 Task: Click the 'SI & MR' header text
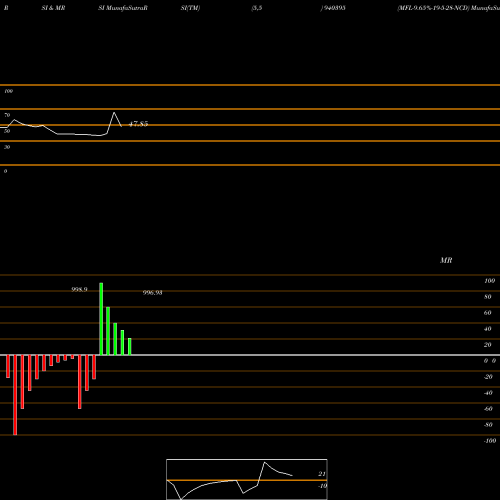coord(53,8)
